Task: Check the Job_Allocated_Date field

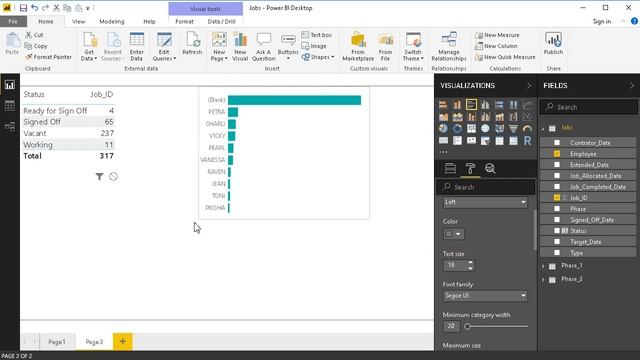Action: [557, 176]
